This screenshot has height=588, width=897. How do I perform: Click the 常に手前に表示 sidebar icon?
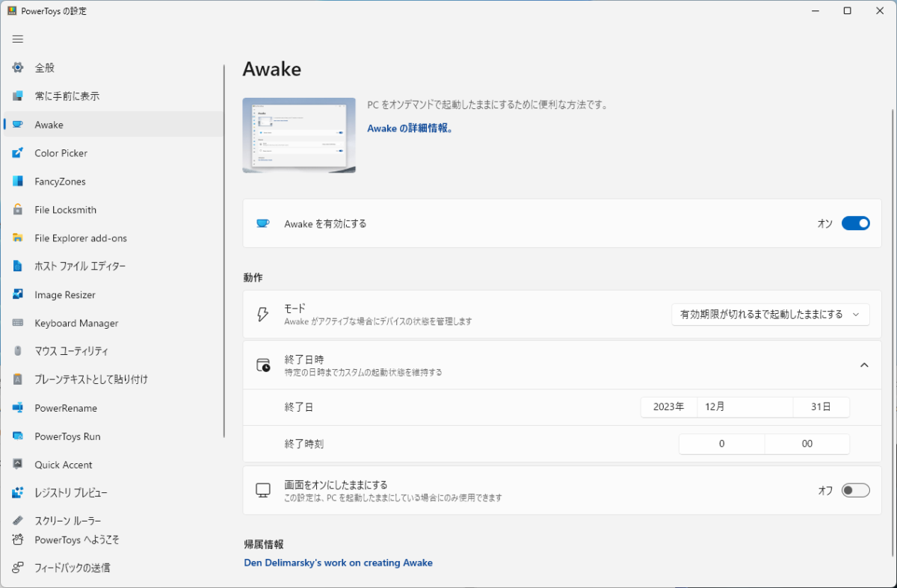point(18,96)
